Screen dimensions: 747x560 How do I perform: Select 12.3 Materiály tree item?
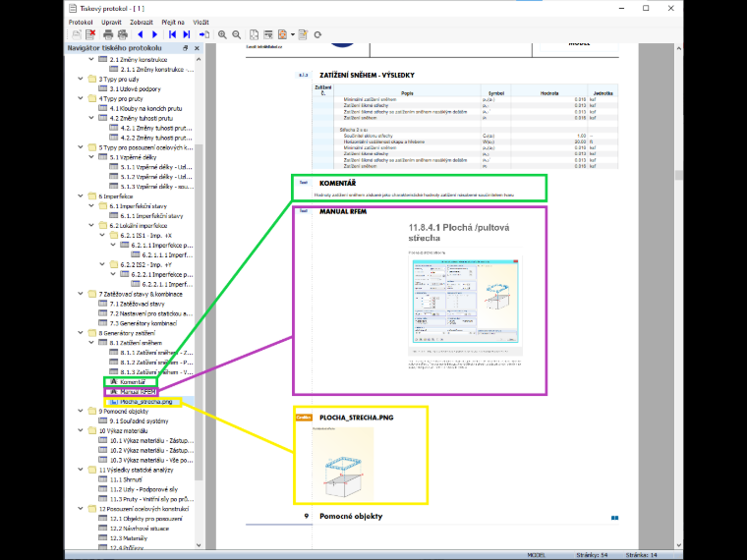click(128, 538)
